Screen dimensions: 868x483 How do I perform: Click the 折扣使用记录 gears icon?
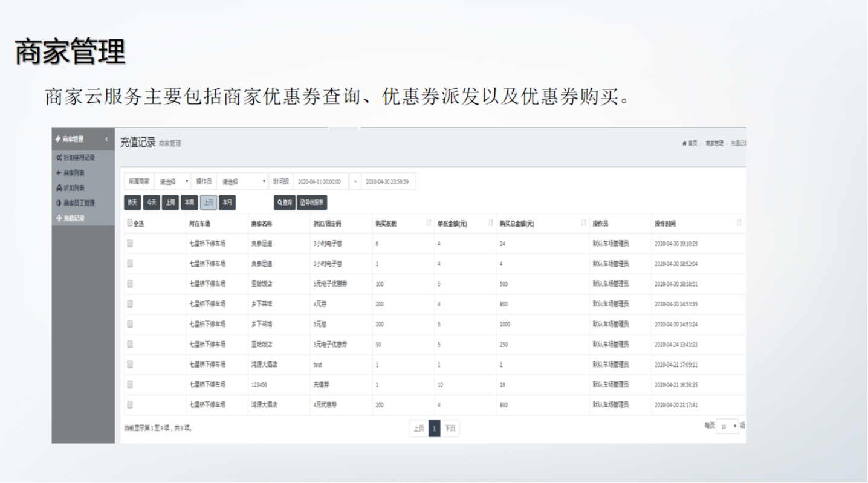59,158
